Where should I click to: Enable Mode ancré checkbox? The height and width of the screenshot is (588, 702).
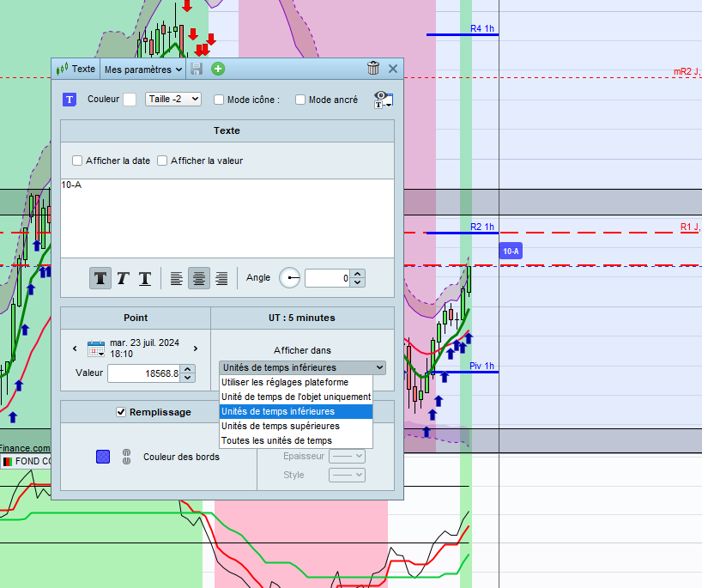tap(300, 100)
